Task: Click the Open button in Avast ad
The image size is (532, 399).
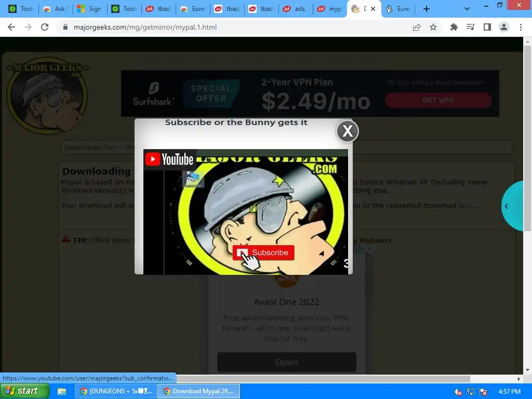Action: point(287,362)
